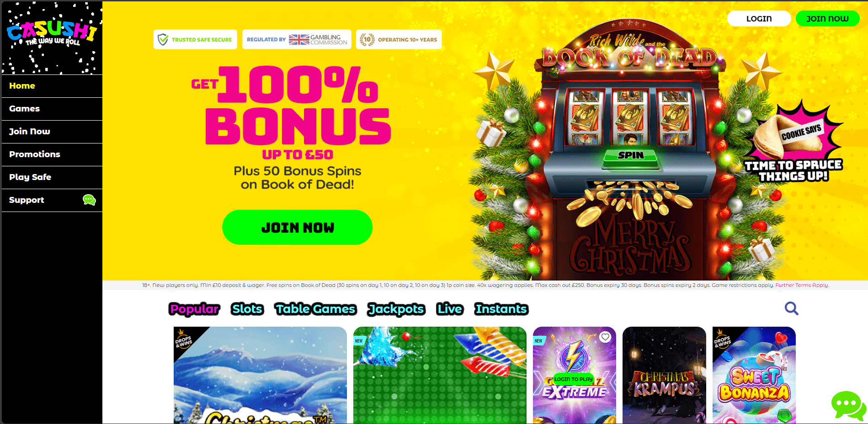Screen dimensions: 868x424
Task: Favorite the Extreme game with heart icon
Action: pyautogui.click(x=605, y=337)
